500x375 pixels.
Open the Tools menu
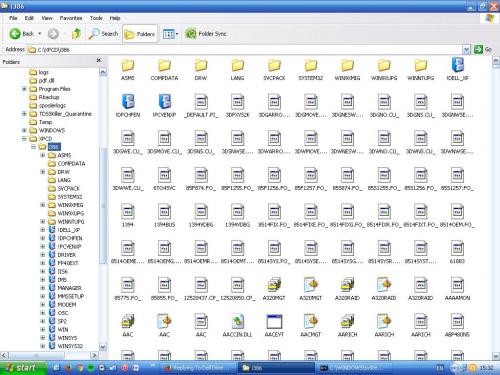pyautogui.click(x=96, y=18)
